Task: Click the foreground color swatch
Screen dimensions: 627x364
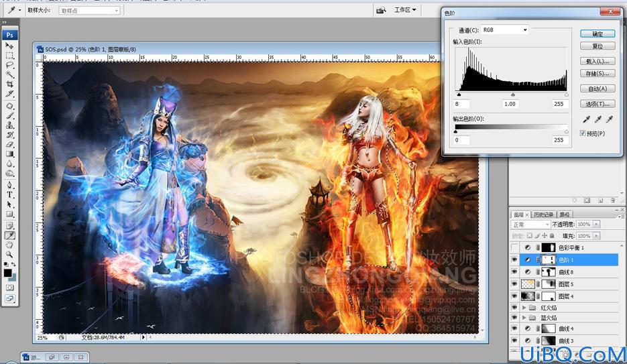Action: [x=7, y=273]
